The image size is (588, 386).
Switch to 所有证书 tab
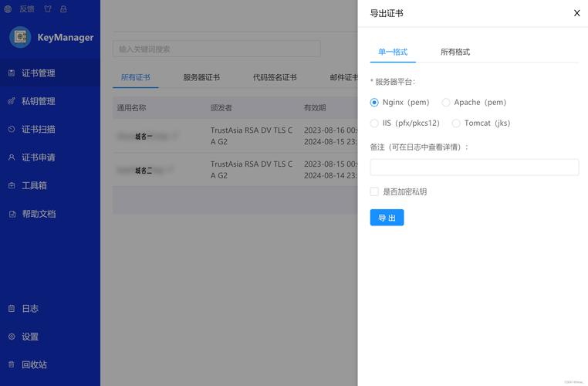pos(135,78)
